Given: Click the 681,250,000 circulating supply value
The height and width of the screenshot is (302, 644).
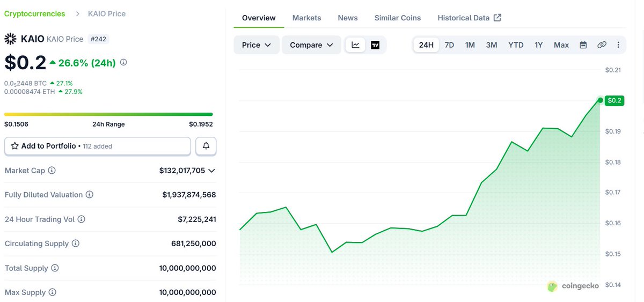Looking at the screenshot, I should 194,244.
